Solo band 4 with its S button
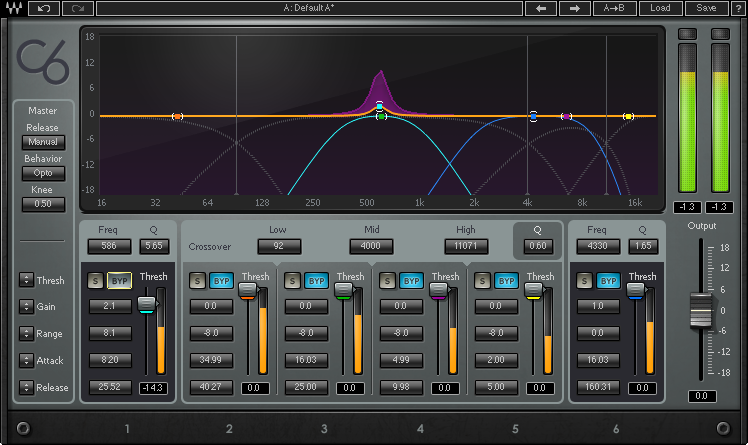The height and width of the screenshot is (445, 748). 387,281
